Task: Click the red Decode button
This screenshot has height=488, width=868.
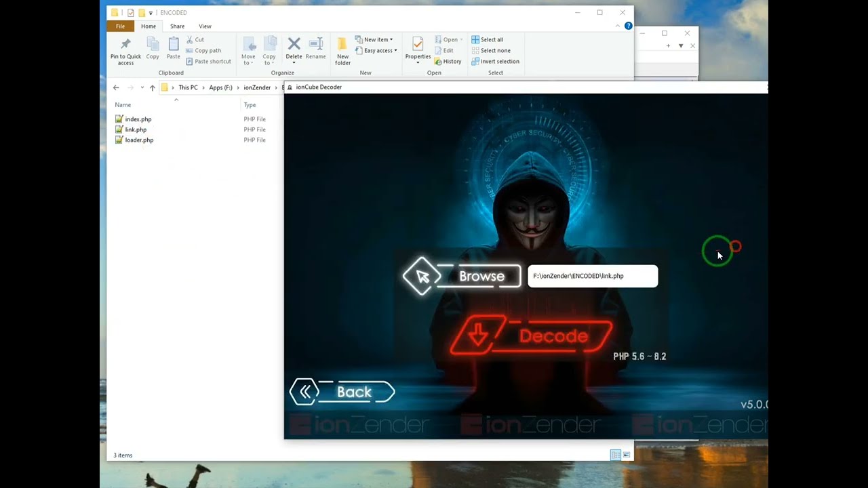Action: pos(532,335)
